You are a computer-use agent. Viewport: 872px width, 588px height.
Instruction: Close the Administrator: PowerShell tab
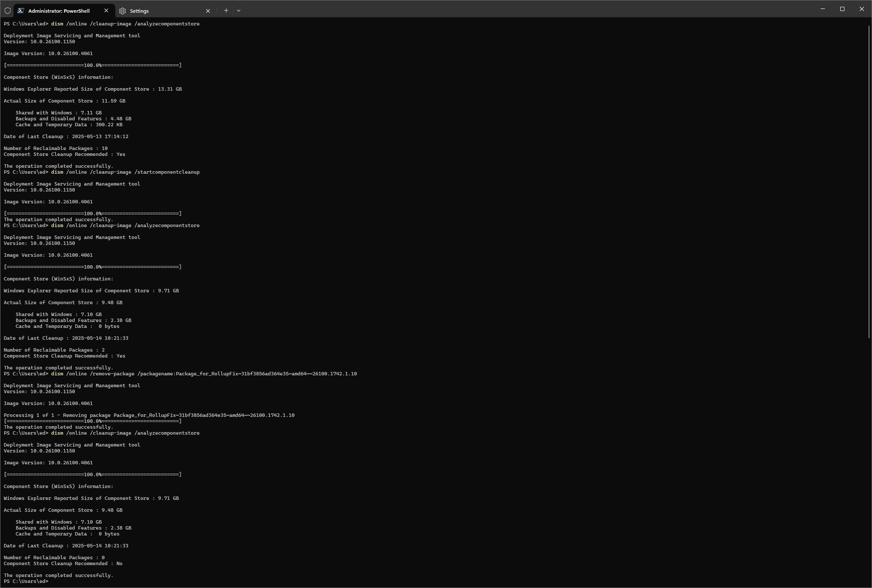click(106, 11)
